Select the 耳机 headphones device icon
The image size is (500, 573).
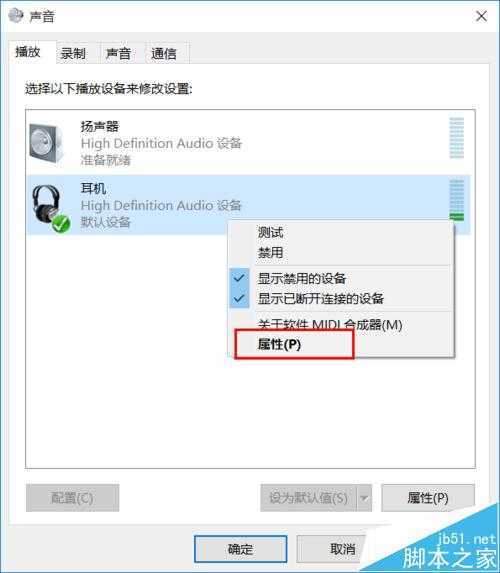tap(49, 207)
